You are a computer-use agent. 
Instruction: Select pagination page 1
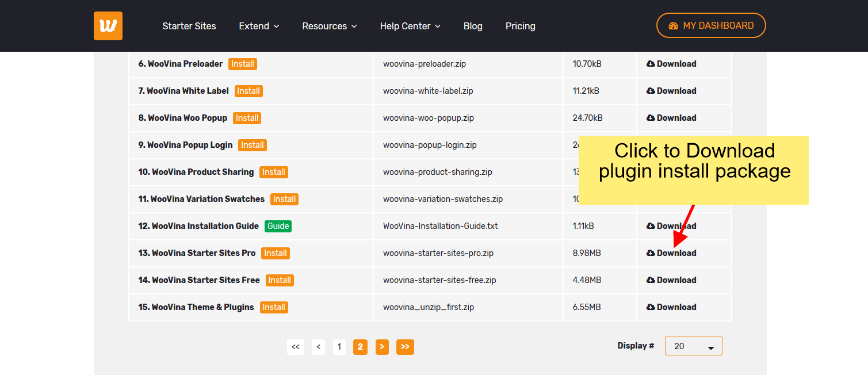coord(339,347)
